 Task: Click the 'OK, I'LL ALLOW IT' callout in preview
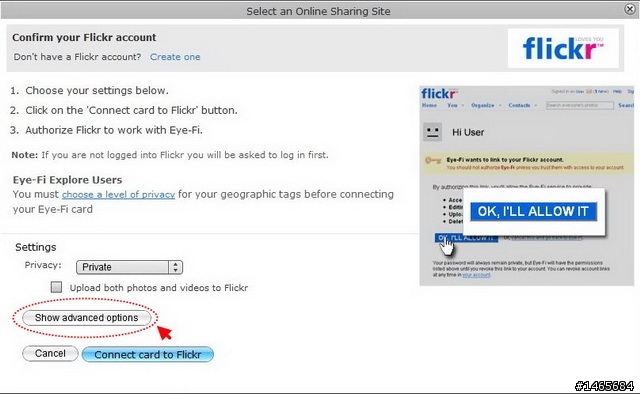[x=533, y=211]
